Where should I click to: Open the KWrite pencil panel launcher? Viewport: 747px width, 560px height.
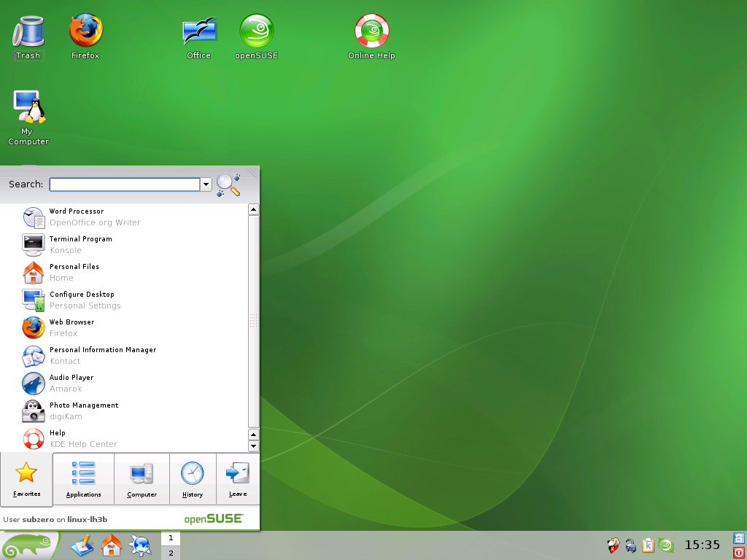[82, 545]
